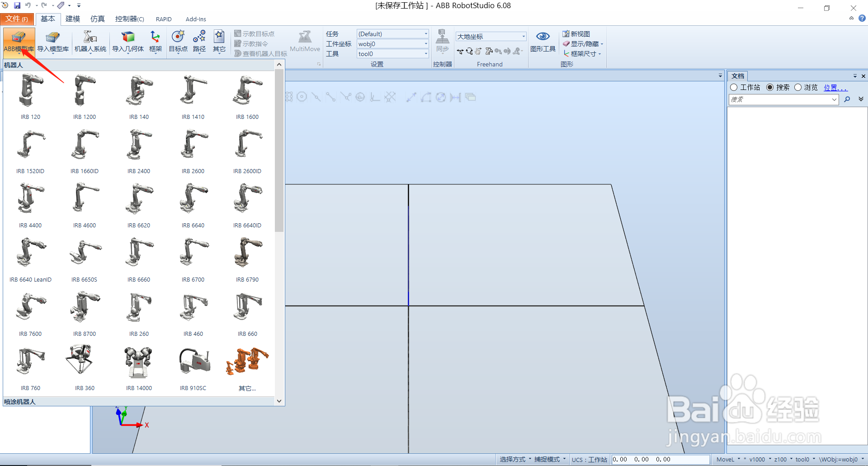This screenshot has width=868, height=466.
Task: Switch to the 建模 ribbon tab
Action: (73, 19)
